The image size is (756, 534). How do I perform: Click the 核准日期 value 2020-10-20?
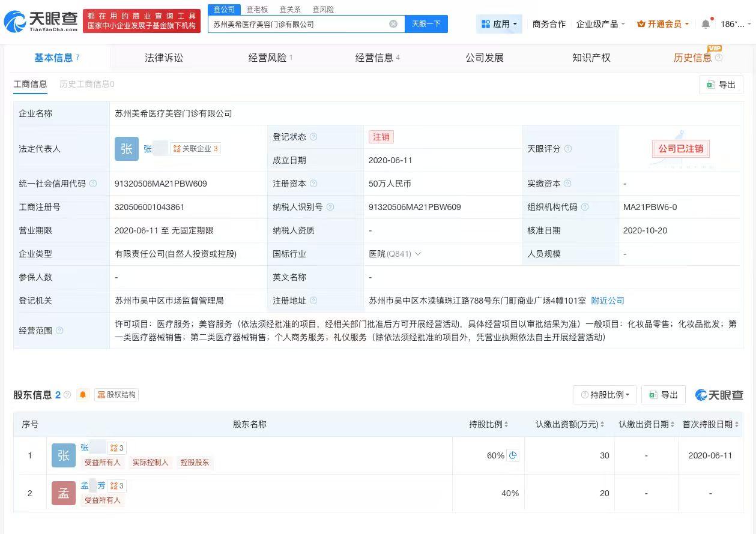pos(645,230)
